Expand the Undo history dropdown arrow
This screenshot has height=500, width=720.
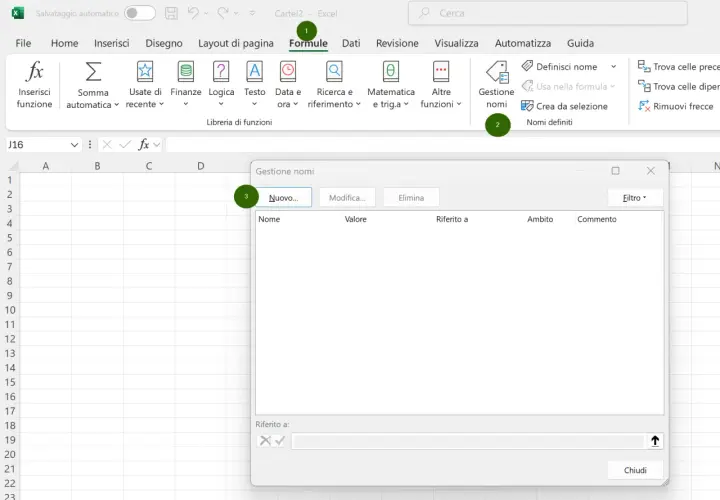[206, 13]
